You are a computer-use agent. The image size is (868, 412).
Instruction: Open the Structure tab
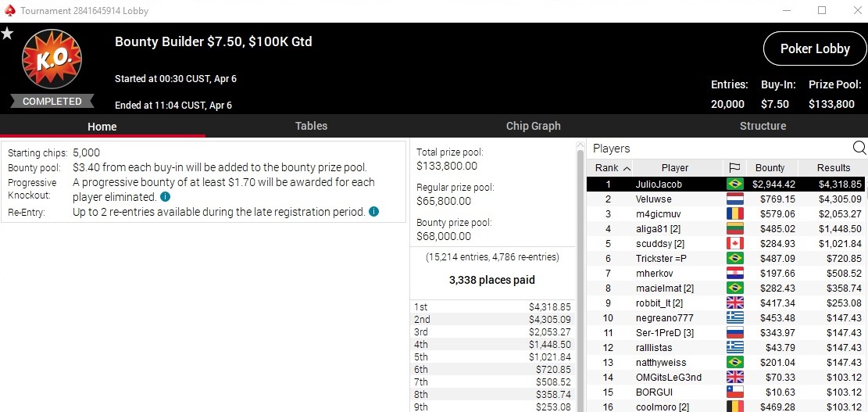[763, 126]
